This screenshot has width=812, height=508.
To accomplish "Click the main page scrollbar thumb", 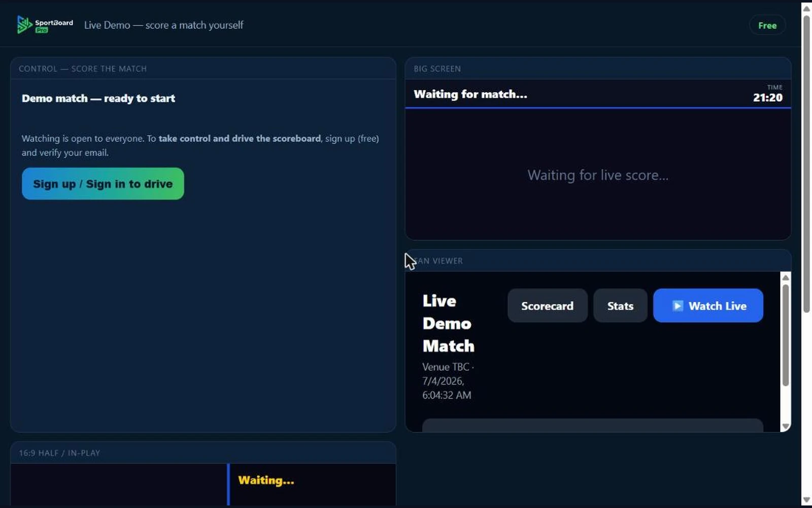I will pyautogui.click(x=806, y=164).
